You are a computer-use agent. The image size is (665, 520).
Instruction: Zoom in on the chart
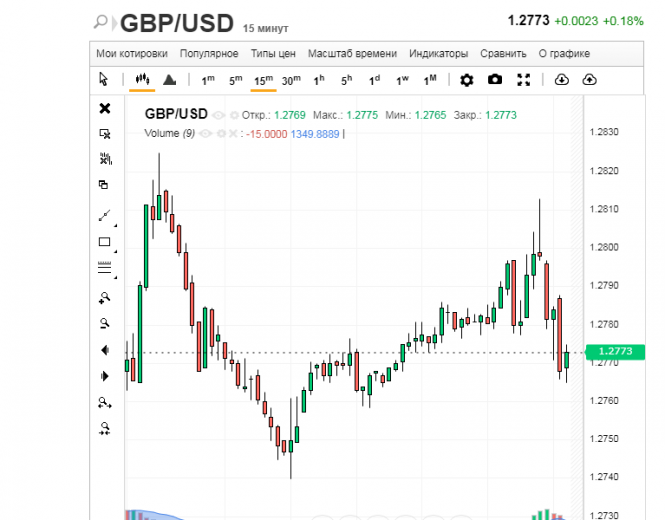(104, 298)
